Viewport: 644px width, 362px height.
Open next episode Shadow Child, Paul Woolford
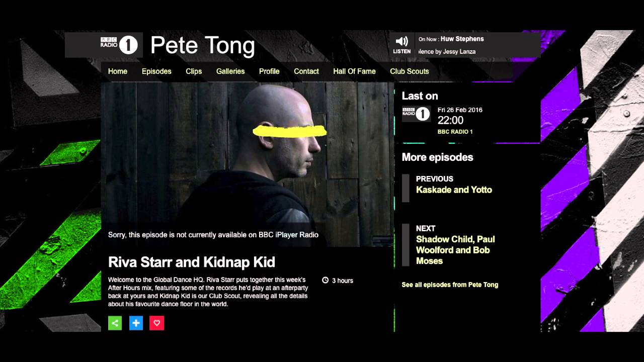point(455,250)
